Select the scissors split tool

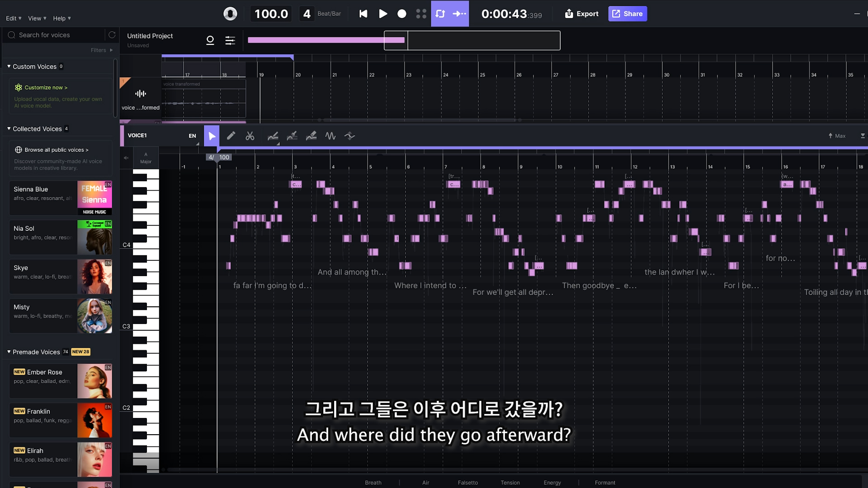point(250,136)
